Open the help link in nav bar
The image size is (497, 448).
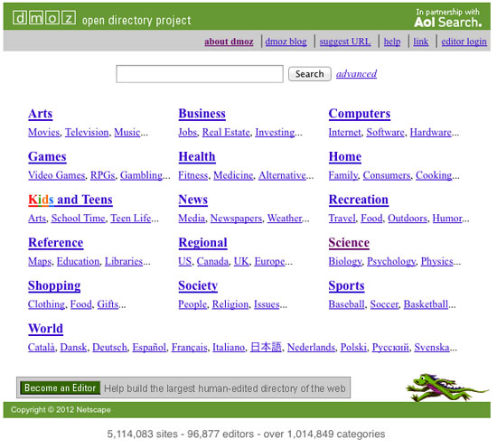tap(392, 42)
